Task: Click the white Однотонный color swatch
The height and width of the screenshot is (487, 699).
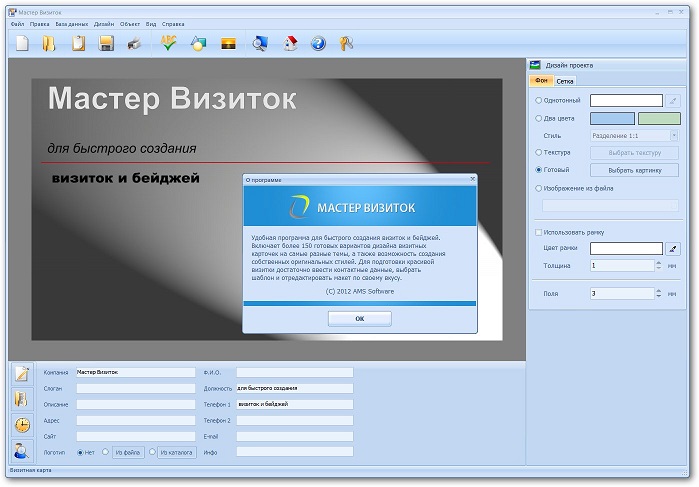Action: click(x=626, y=100)
